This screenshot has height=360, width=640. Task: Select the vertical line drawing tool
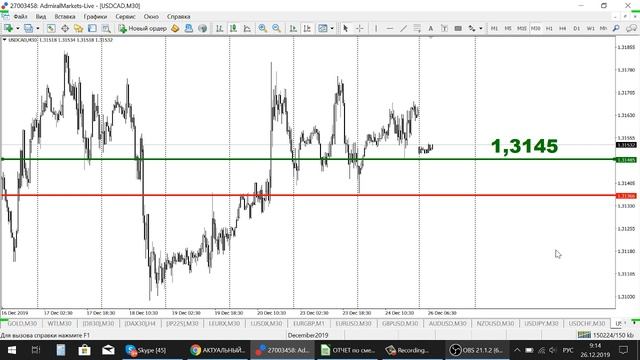(x=376, y=28)
